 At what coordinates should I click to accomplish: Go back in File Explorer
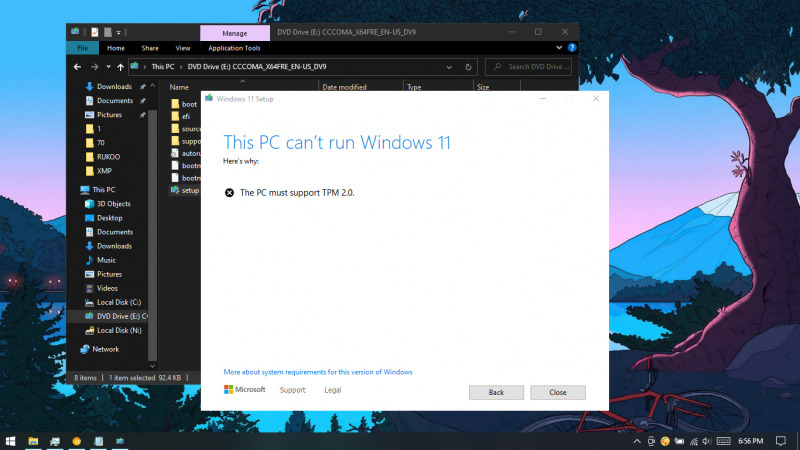[x=78, y=67]
